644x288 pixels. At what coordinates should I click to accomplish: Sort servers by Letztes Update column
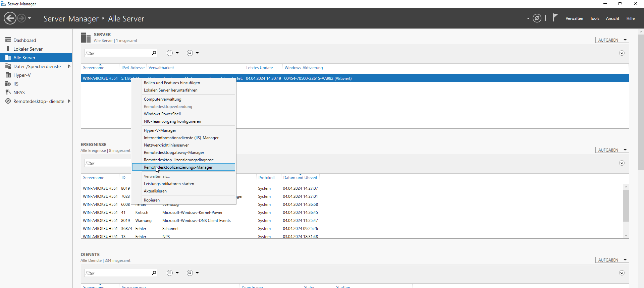259,68
